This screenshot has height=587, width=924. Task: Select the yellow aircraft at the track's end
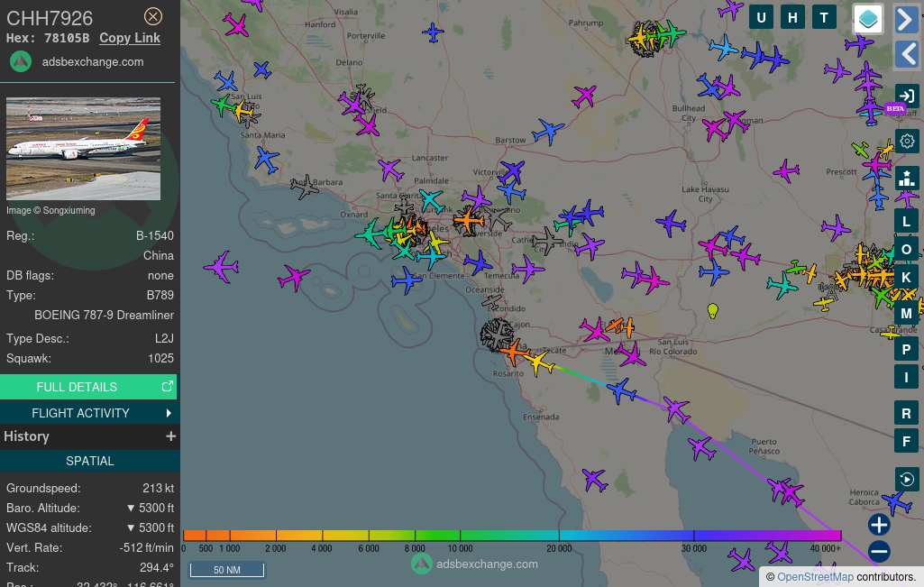pyautogui.click(x=539, y=362)
